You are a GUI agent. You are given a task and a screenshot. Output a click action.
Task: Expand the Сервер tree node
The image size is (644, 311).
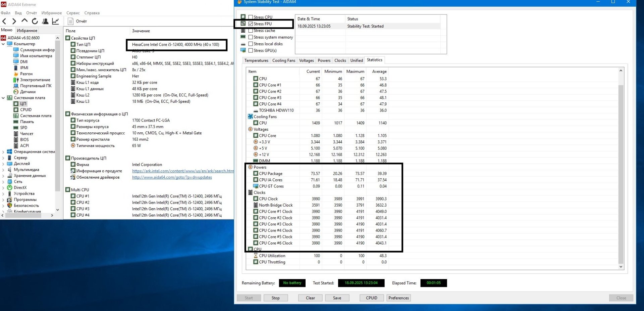point(3,158)
